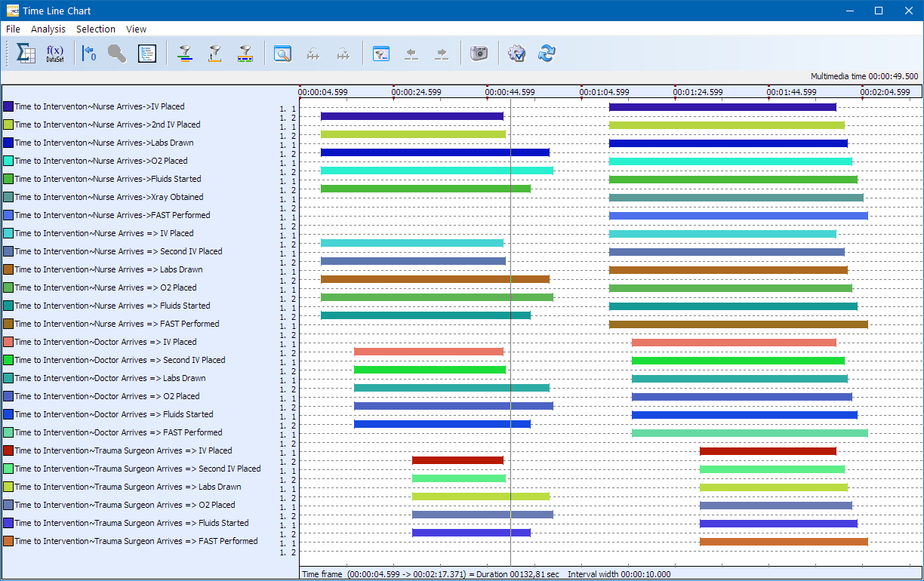
Task: Select 'Nurse Arrives => FAST Performed' label
Action: coord(117,324)
